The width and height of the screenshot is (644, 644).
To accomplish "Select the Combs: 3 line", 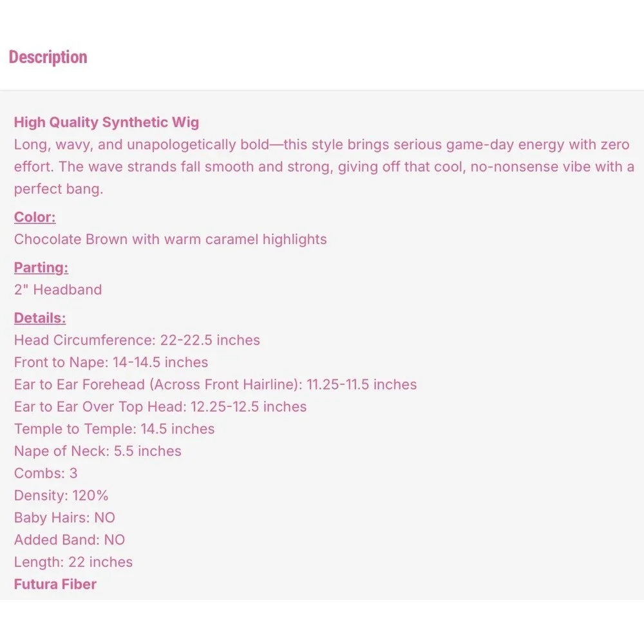I will click(x=46, y=473).
